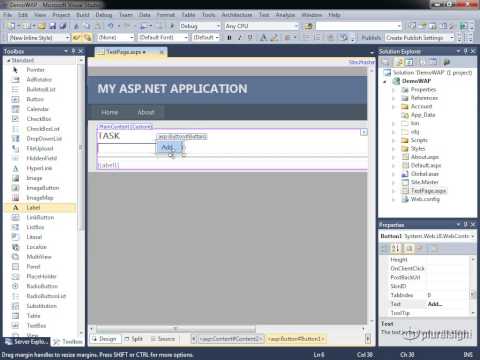Toggle Categorized view in Properties panel
This screenshot has height=360, width=480.
(x=385, y=248)
